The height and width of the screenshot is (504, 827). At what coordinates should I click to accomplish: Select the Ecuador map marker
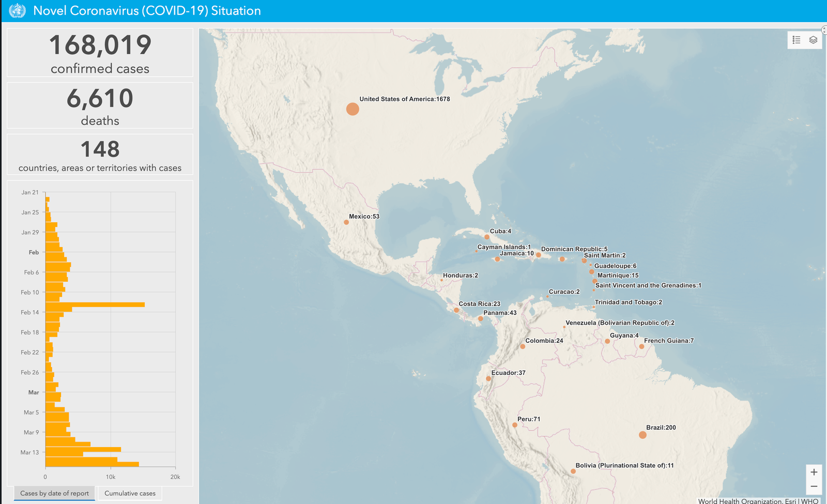coord(488,378)
